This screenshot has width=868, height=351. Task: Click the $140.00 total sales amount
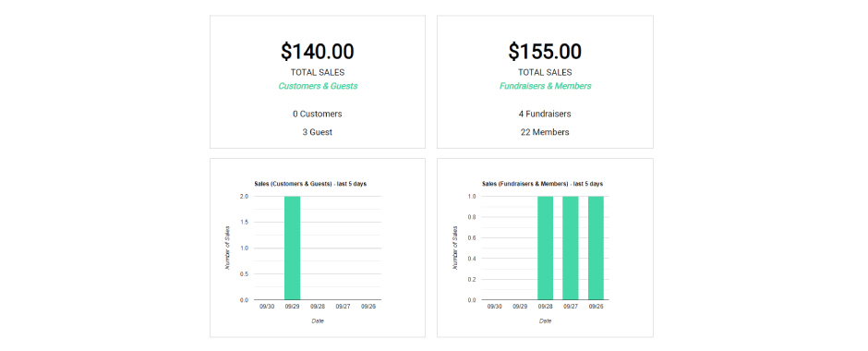(318, 52)
